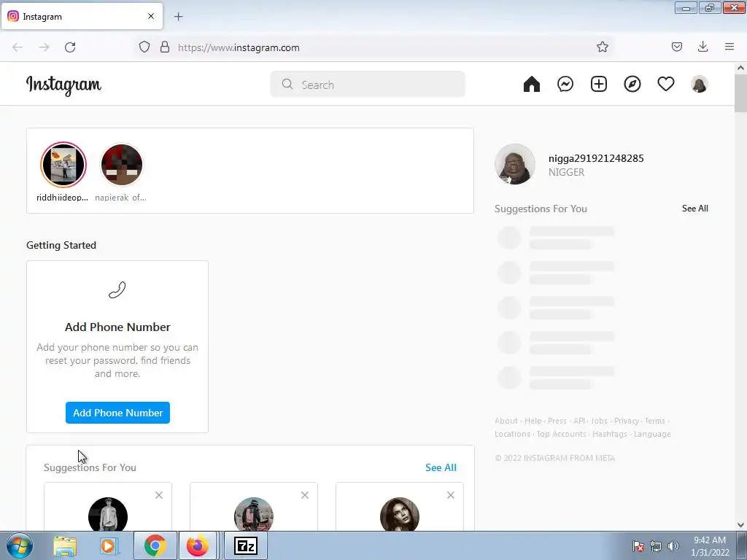Open Terms footer link
Image resolution: width=747 pixels, height=560 pixels.
[x=654, y=421]
